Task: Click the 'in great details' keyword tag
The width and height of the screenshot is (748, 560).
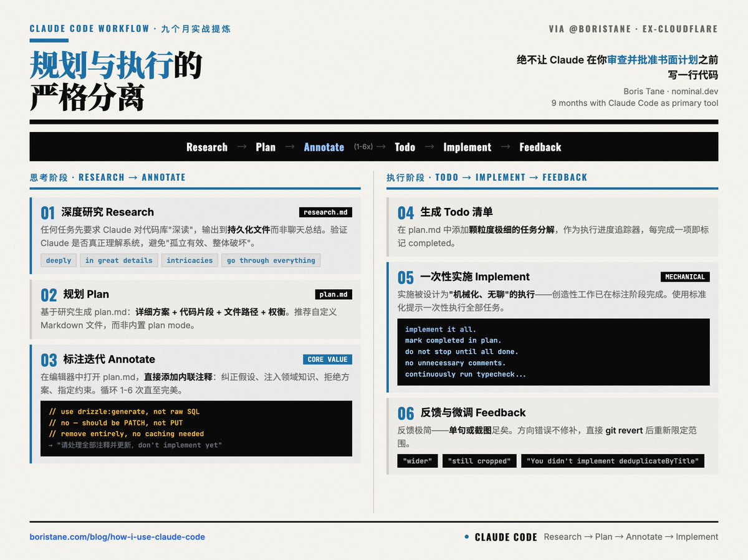Action: (118, 260)
